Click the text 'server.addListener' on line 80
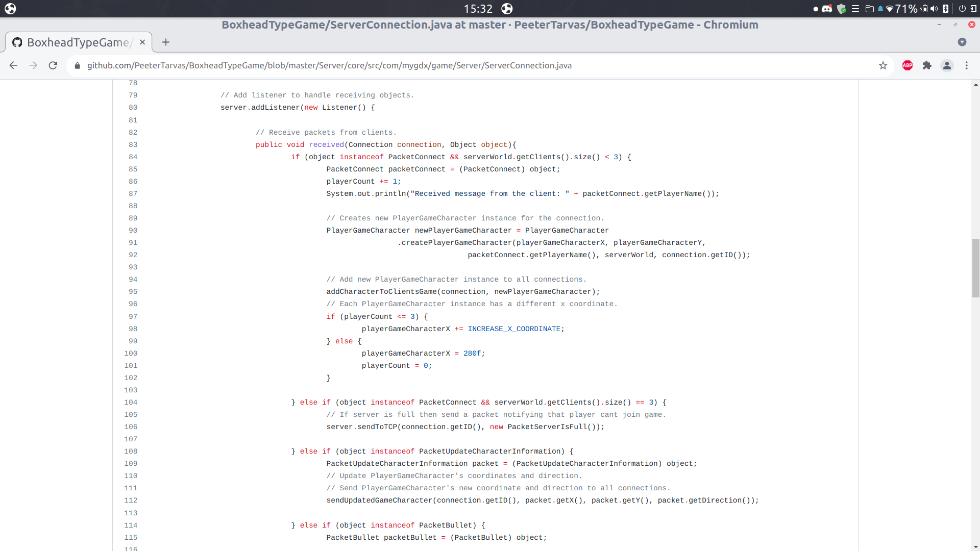The width and height of the screenshot is (980, 551). click(x=260, y=108)
